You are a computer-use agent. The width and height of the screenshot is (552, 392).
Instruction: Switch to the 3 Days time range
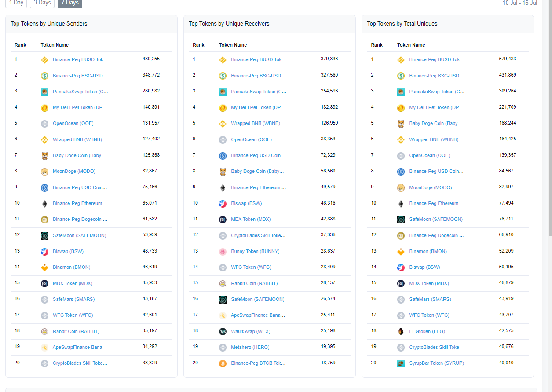click(x=42, y=3)
